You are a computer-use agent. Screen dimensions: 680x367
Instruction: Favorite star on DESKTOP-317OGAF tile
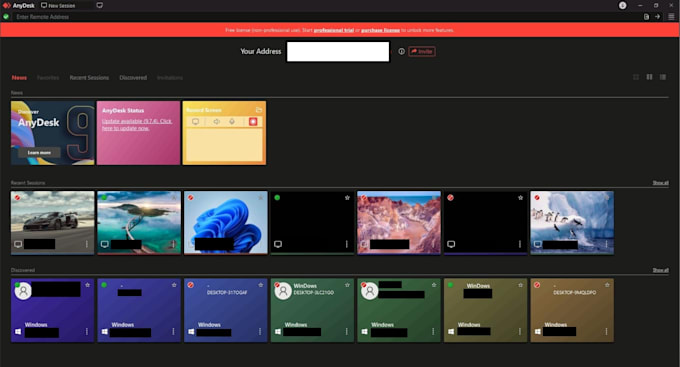(x=261, y=285)
